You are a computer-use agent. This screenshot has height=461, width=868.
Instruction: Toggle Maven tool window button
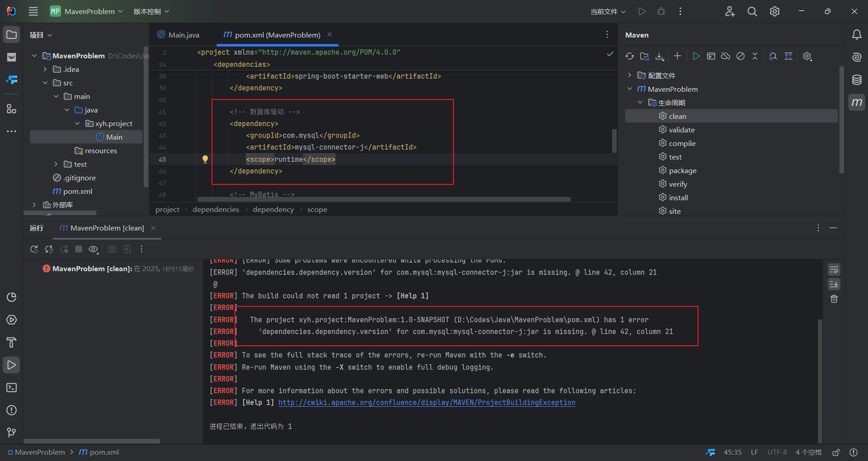[857, 103]
